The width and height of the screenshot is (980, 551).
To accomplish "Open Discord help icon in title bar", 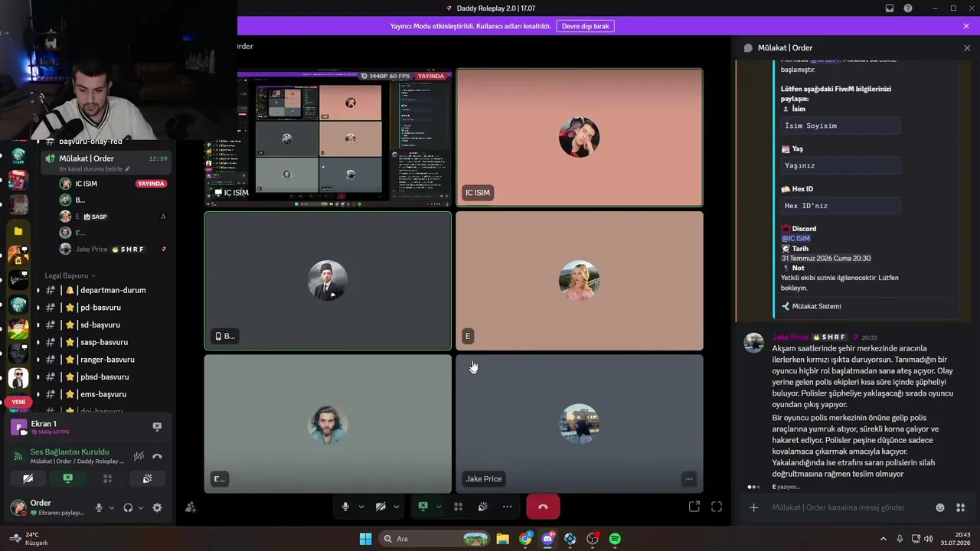I will tap(908, 8).
